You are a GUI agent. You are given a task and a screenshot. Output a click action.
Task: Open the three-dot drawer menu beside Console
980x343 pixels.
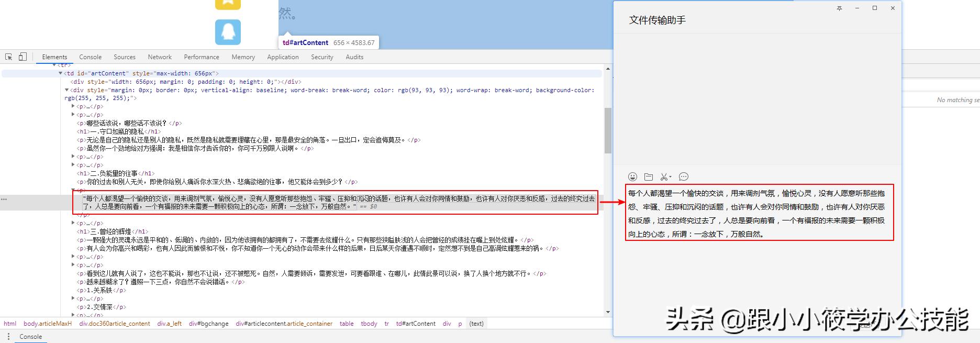point(7,337)
